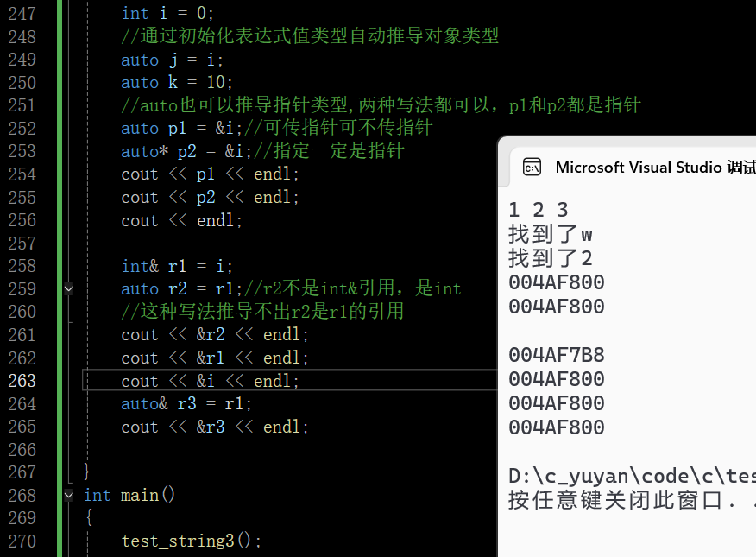Click the 'auto& r3 = r1;' statement
Image resolution: width=756 pixels, height=557 pixels.
tap(186, 403)
